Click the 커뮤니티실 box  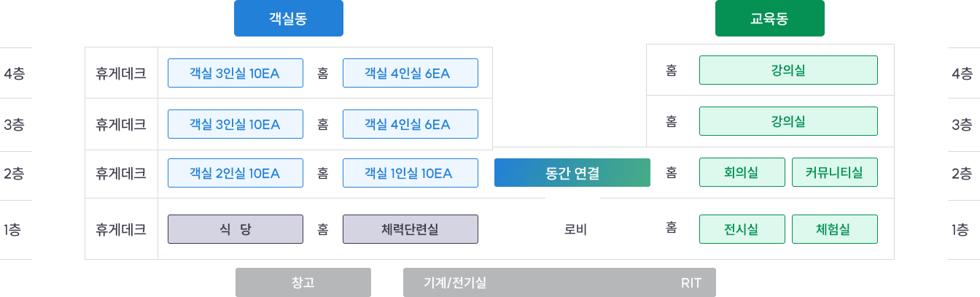[835, 172]
